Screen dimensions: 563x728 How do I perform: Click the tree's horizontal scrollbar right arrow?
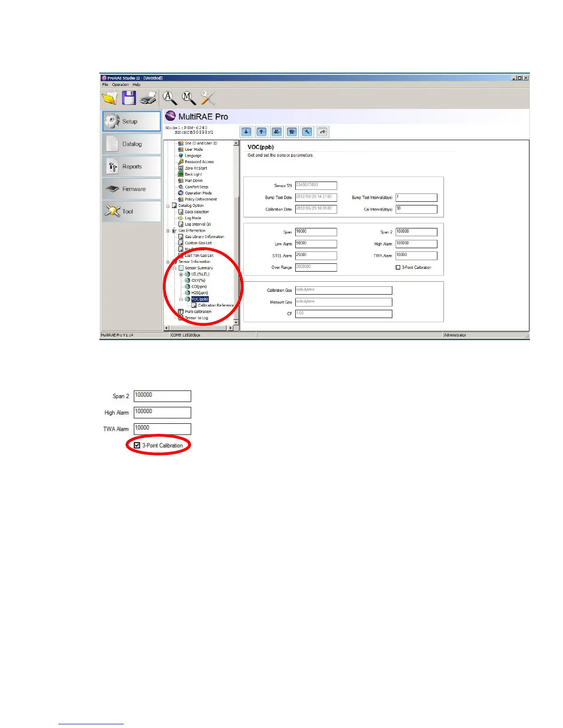click(x=231, y=328)
